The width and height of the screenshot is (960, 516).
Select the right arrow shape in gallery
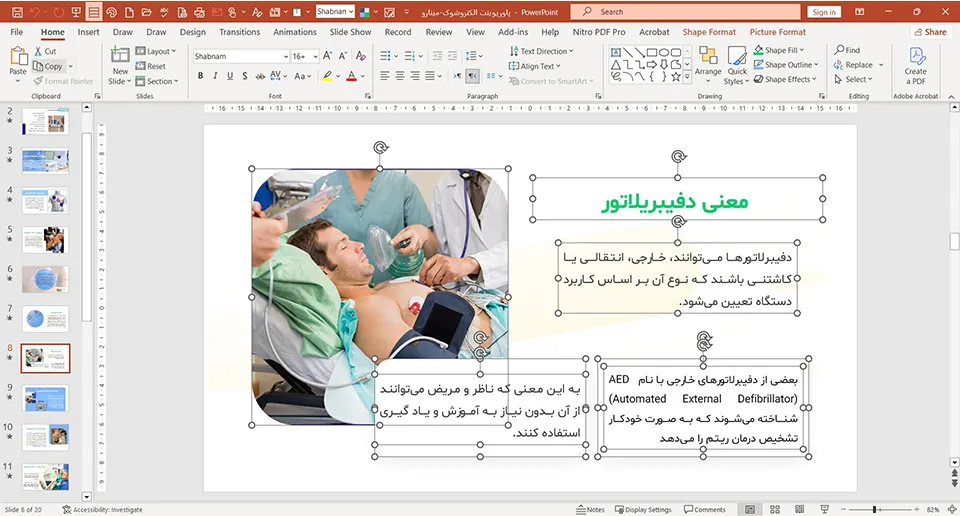[x=652, y=64]
